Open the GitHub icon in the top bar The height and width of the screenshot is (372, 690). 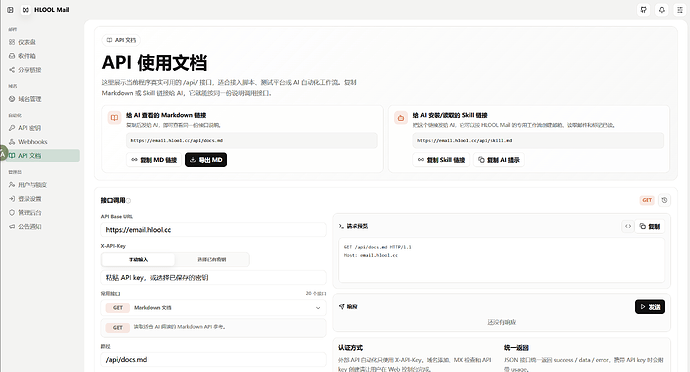(x=644, y=10)
